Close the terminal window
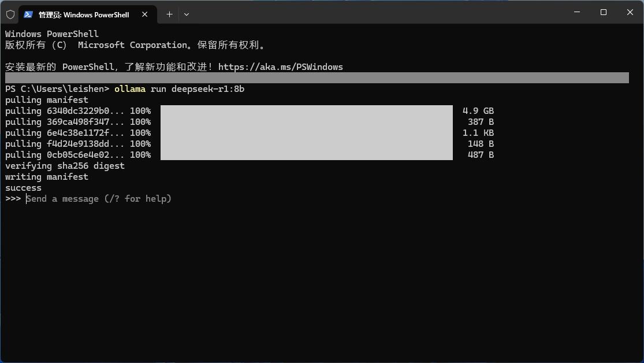The height and width of the screenshot is (363, 644). pyautogui.click(x=630, y=12)
